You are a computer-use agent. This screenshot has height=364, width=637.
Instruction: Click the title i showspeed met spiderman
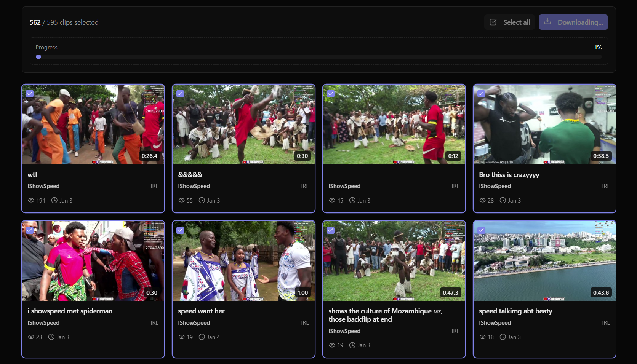tap(70, 311)
